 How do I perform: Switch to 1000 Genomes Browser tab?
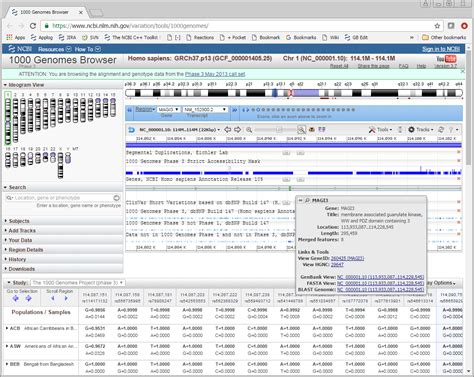point(47,12)
